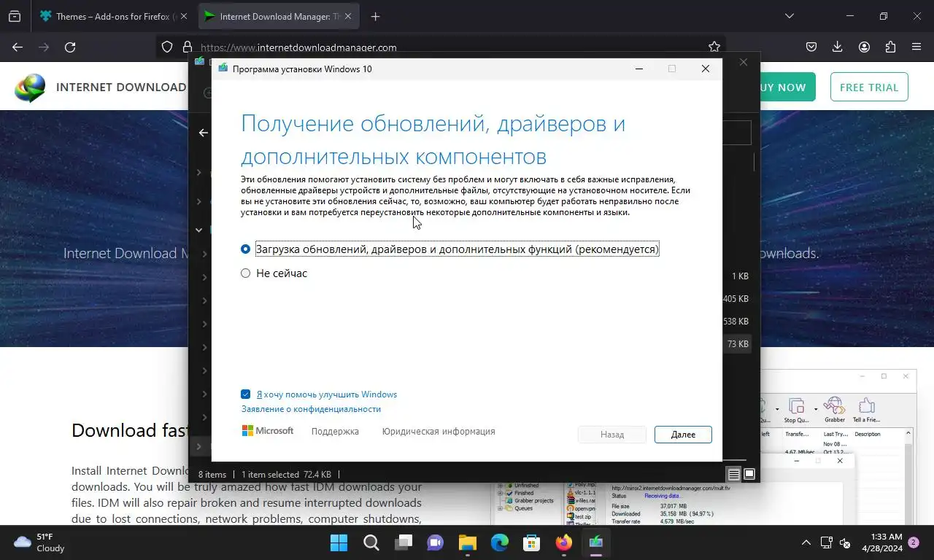Select file row sized 538 KB
The height and width of the screenshot is (560, 934).
pyautogui.click(x=736, y=322)
